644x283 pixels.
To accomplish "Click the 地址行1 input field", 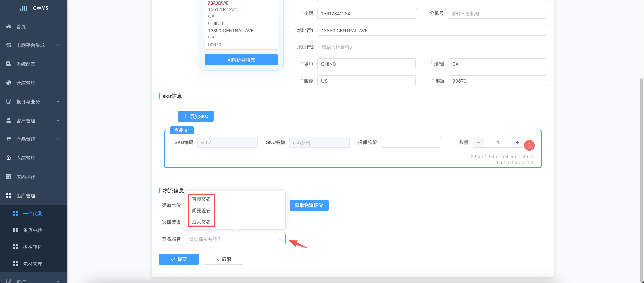I will 432,30.
